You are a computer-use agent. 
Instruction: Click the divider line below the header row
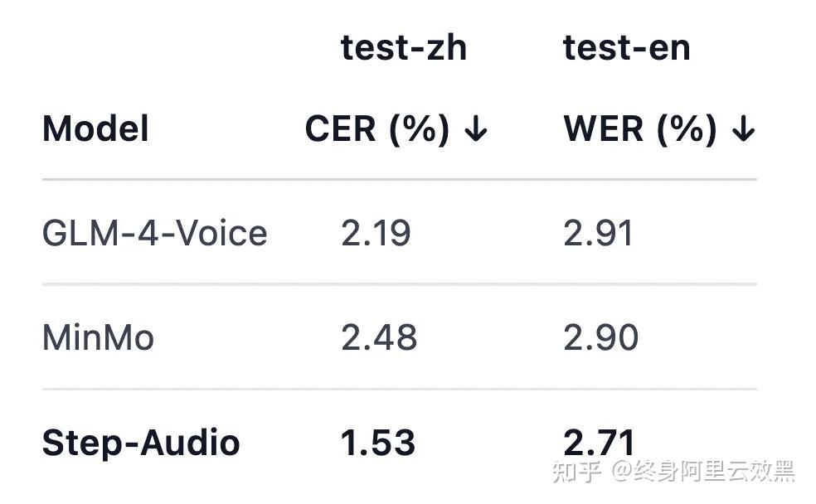[399, 179]
